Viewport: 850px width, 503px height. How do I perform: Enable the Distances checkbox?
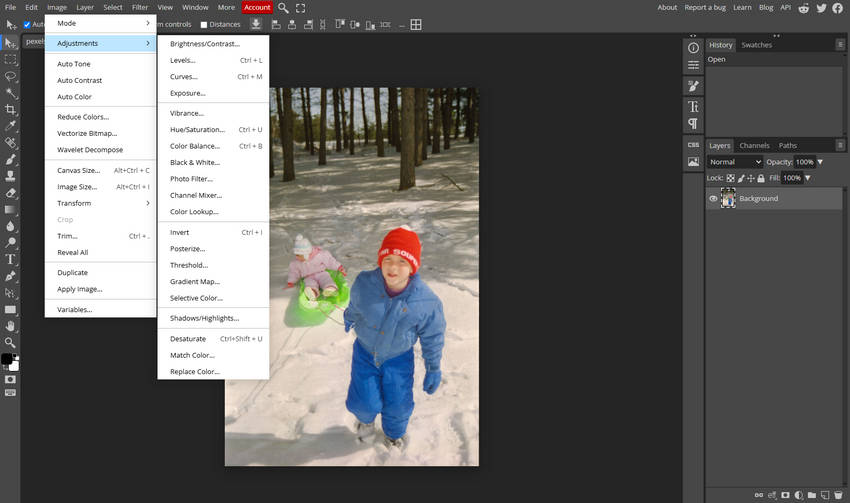click(x=204, y=25)
